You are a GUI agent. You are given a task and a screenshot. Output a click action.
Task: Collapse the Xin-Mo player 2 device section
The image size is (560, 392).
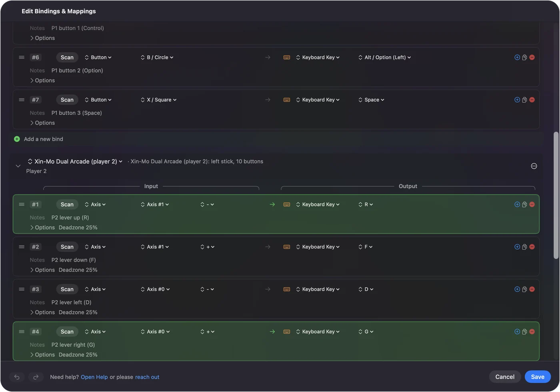point(18,166)
